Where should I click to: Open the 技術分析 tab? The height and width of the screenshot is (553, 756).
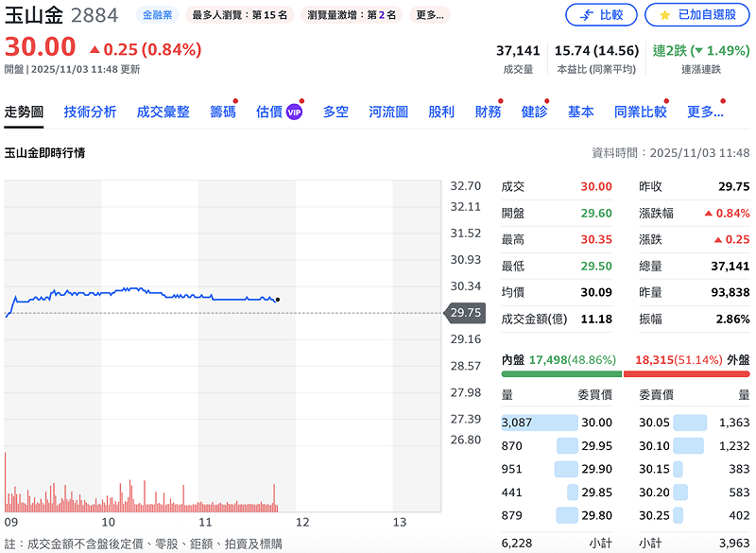pos(90,112)
